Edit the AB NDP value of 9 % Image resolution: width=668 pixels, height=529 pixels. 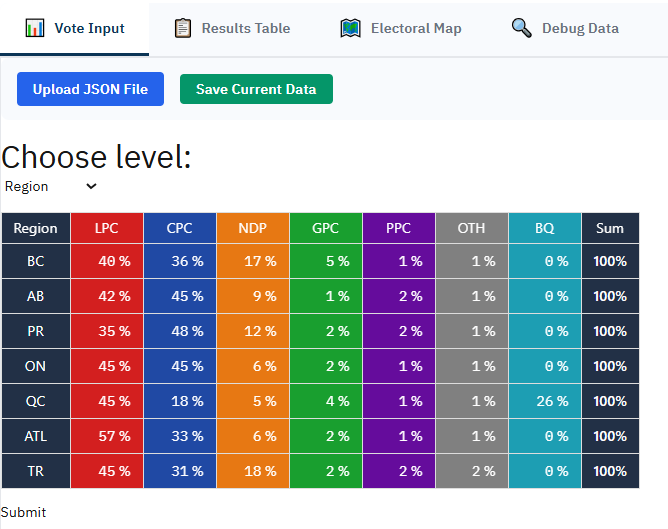[x=253, y=296]
